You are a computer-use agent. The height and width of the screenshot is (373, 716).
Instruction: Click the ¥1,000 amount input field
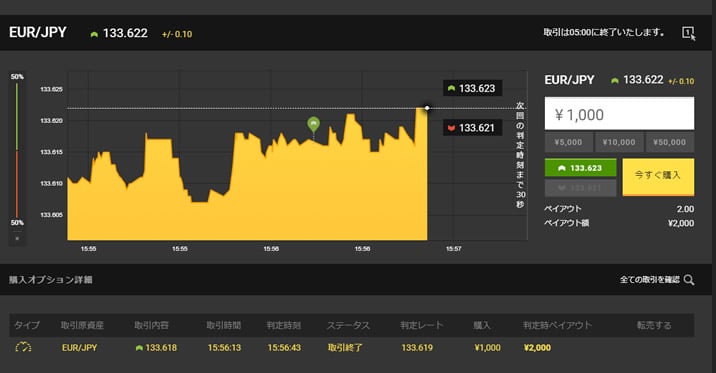(619, 114)
